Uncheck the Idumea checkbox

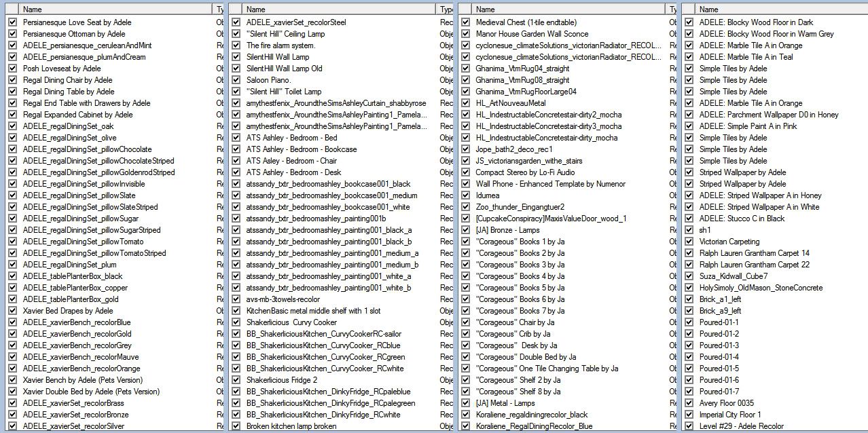(465, 195)
